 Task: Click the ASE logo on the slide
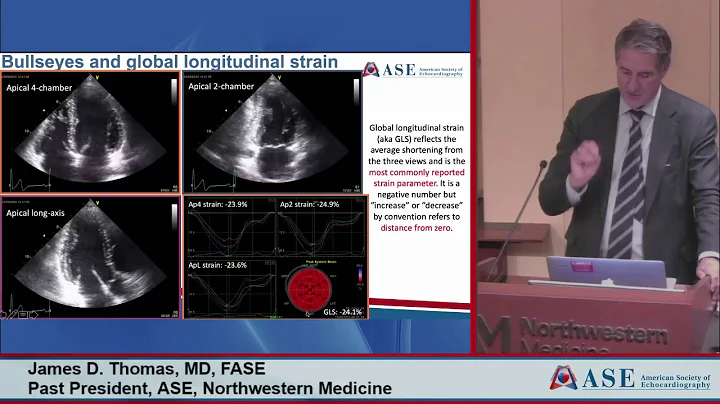pos(412,70)
